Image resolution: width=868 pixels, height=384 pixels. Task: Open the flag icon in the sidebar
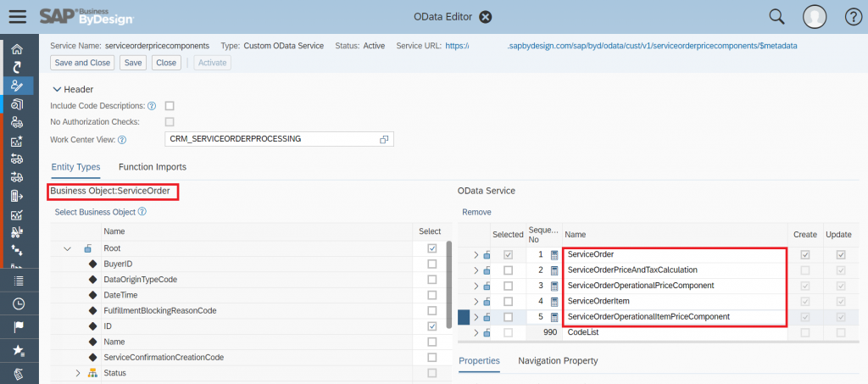tap(19, 326)
